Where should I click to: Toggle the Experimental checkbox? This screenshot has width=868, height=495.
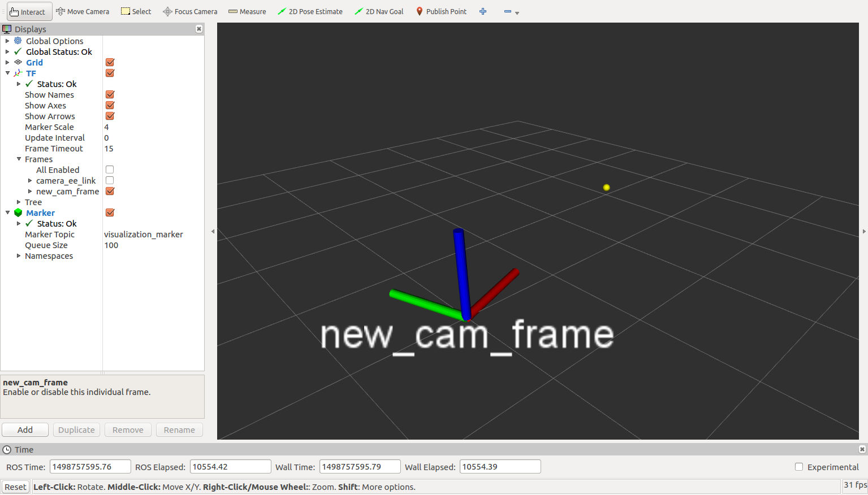tap(799, 467)
